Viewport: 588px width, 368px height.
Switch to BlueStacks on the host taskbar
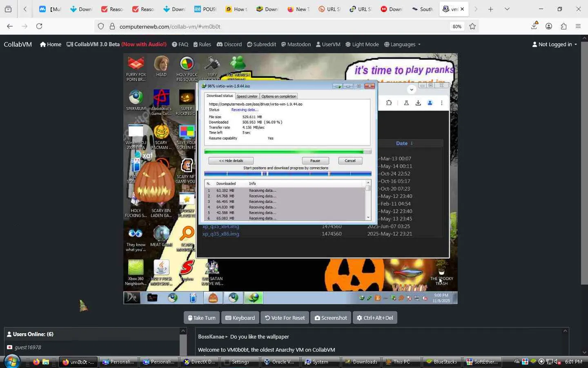(442, 362)
